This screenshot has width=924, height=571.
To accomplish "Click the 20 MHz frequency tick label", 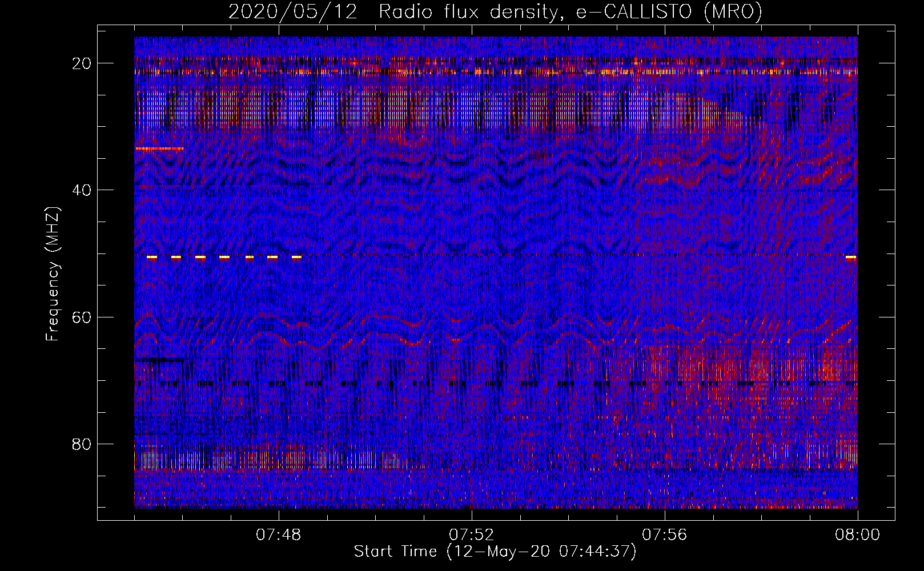I will tap(82, 63).
